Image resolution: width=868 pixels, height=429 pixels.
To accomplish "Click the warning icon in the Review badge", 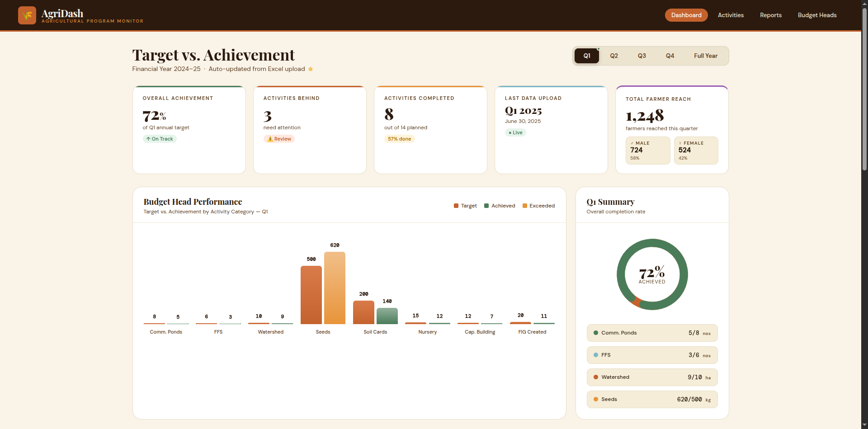I will (x=270, y=139).
